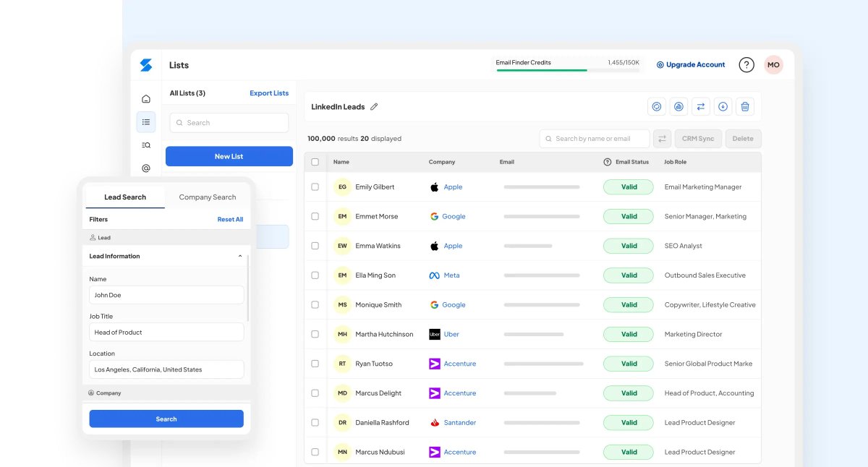The width and height of the screenshot is (868, 467).
Task: Click the Accenture logo in Ryan Tuotso row
Action: pyautogui.click(x=435, y=364)
